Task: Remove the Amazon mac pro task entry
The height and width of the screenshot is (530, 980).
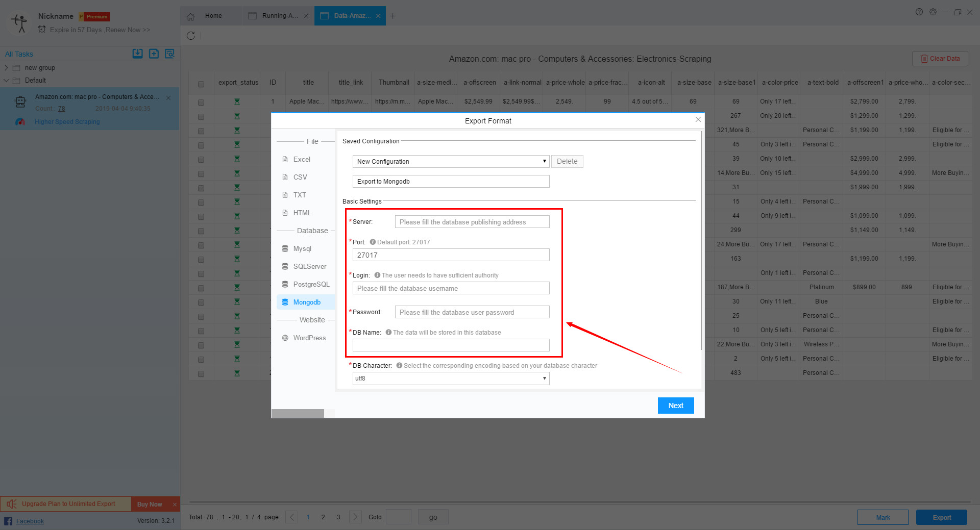Action: coord(168,98)
